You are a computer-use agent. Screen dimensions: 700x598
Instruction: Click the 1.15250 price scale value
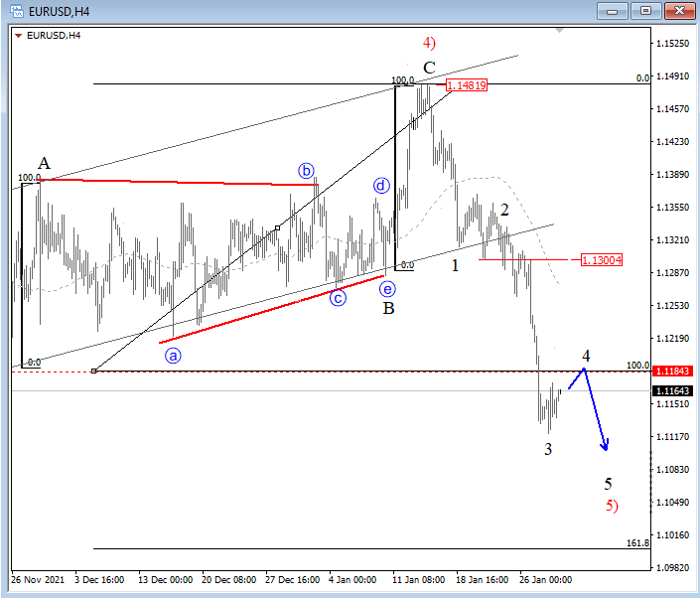coord(673,44)
